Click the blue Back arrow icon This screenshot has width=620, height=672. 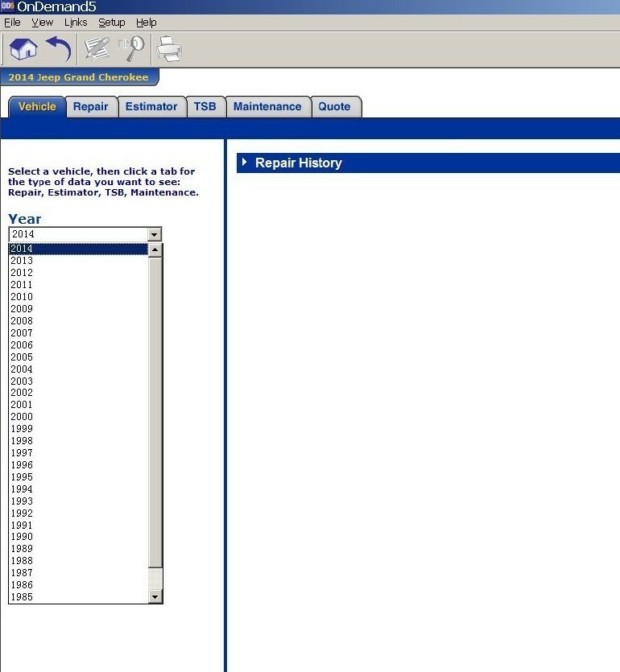click(x=58, y=49)
